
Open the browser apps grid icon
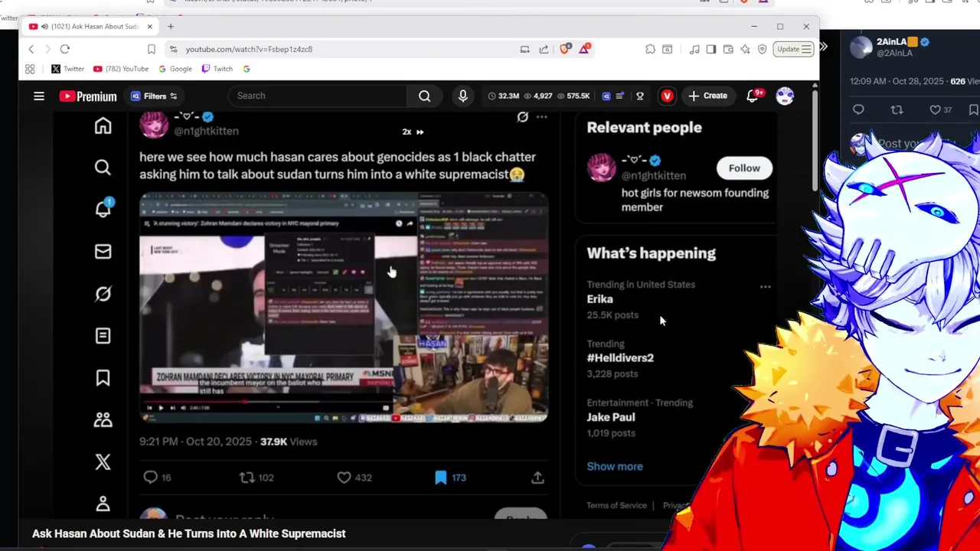click(30, 69)
